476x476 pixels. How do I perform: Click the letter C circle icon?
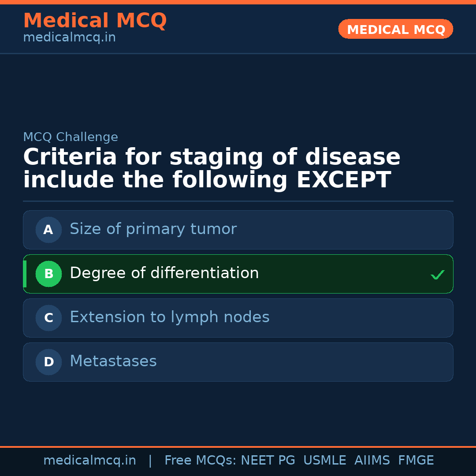tap(48, 318)
